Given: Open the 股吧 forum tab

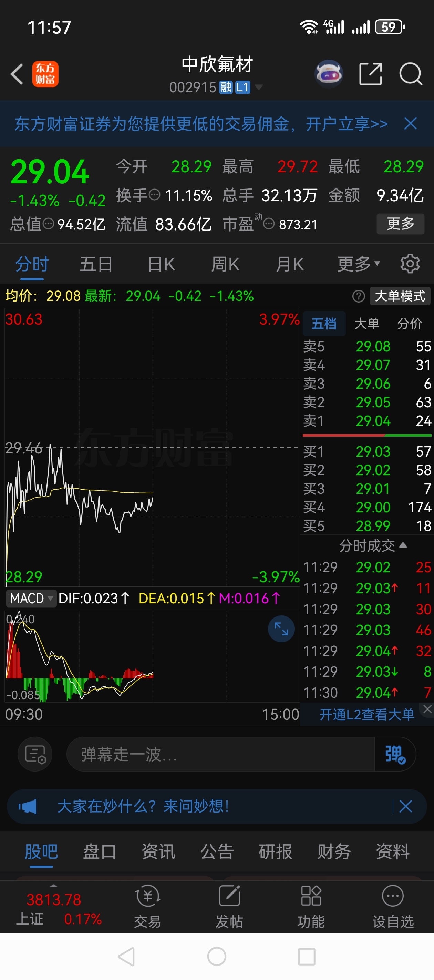Looking at the screenshot, I should 41,851.
